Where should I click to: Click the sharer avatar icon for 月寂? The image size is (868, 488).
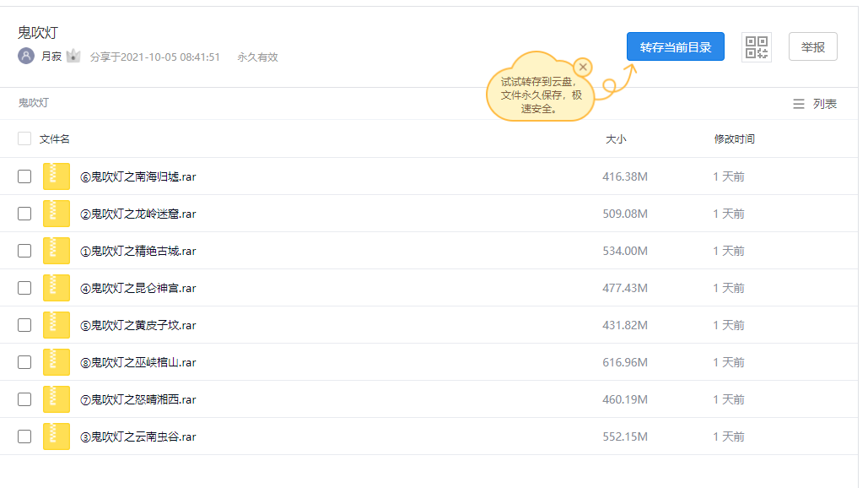pos(26,57)
